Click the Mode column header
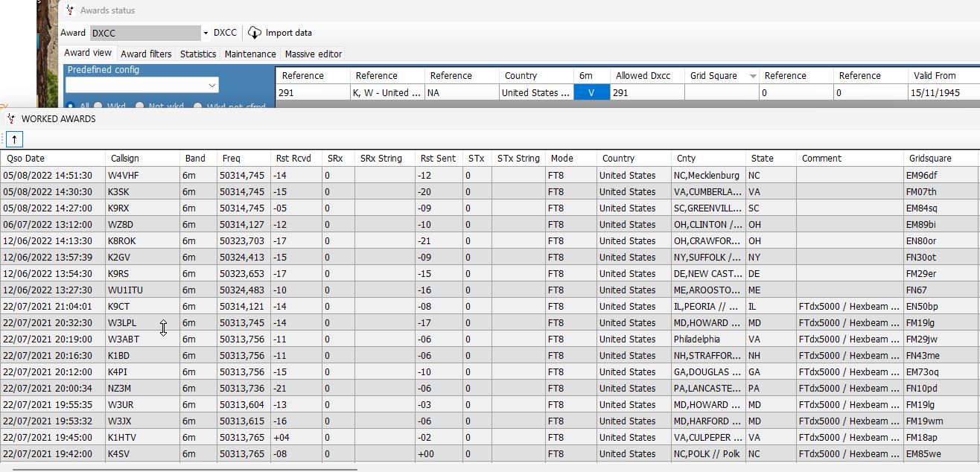 pos(570,158)
